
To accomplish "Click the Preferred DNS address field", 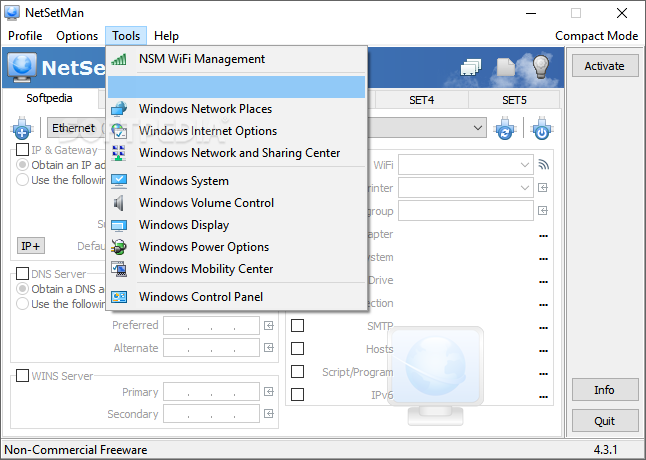I will coord(211,326).
